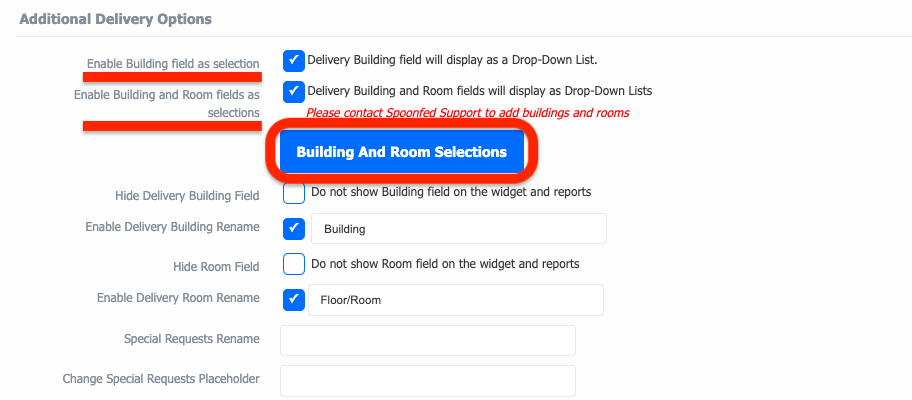Click the 'Enable Delivery Room Rename' label
The height and width of the screenshot is (400, 912).
click(179, 298)
